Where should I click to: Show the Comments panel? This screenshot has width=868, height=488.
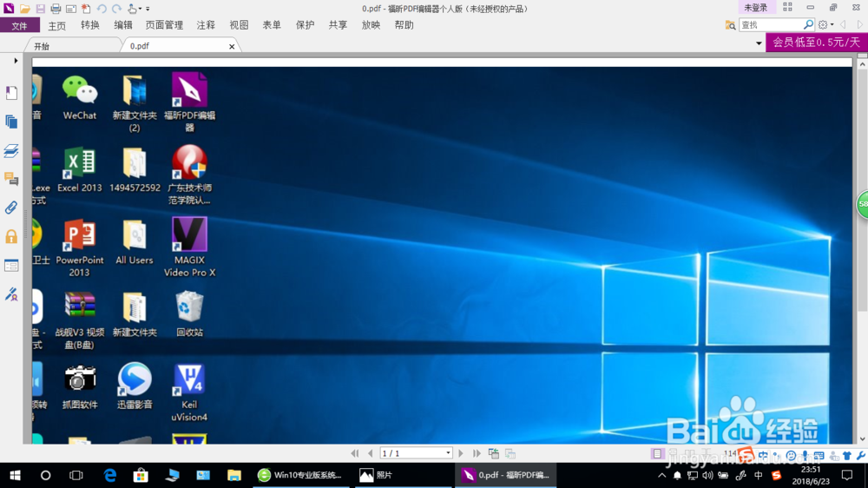11,179
